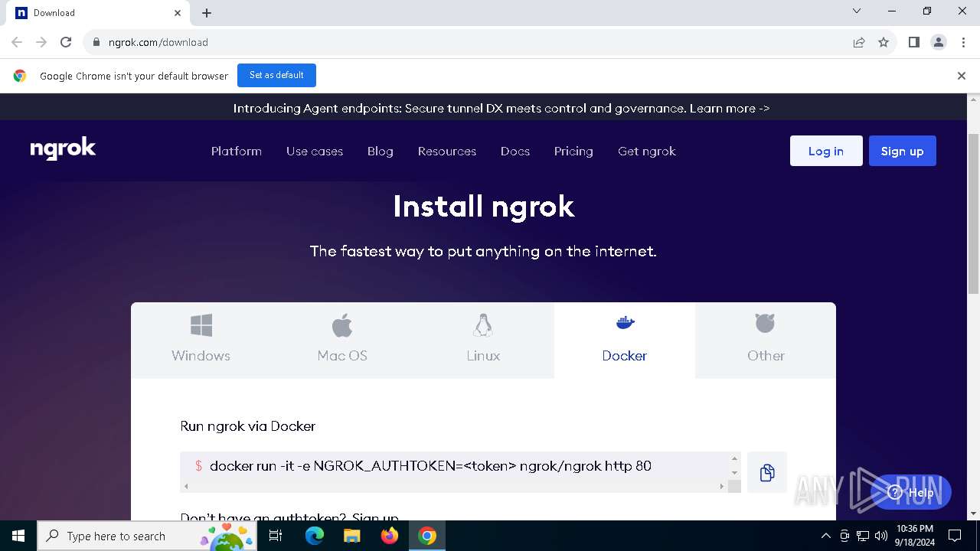Click the Log in button
This screenshot has width=980, height=551.
tap(826, 151)
